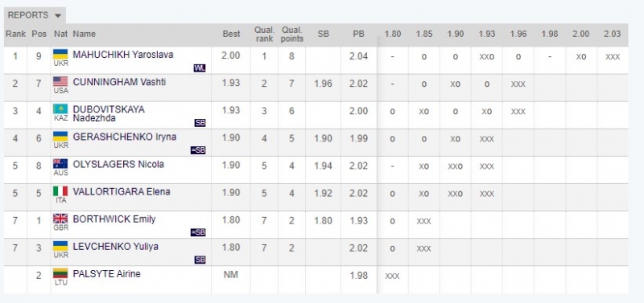The width and height of the screenshot is (644, 303).
Task: Click the Italian flag beside VALLORTIGARA Elena
Action: (x=60, y=191)
